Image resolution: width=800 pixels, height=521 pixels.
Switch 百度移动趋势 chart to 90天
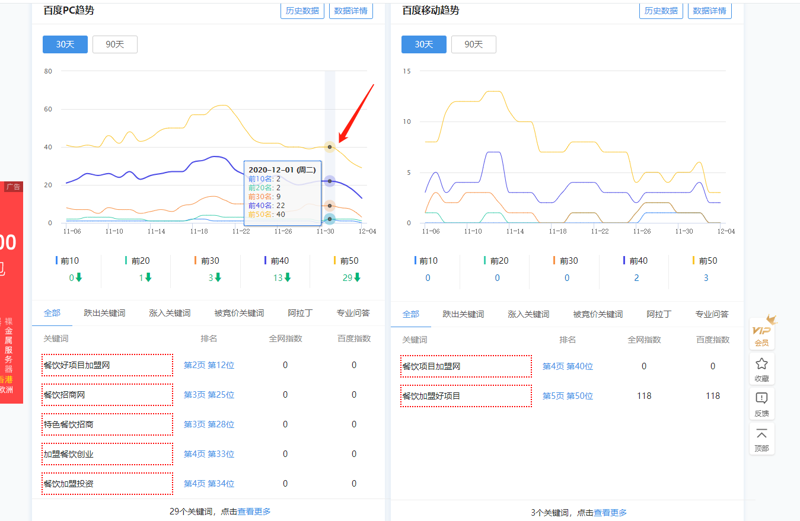point(473,45)
